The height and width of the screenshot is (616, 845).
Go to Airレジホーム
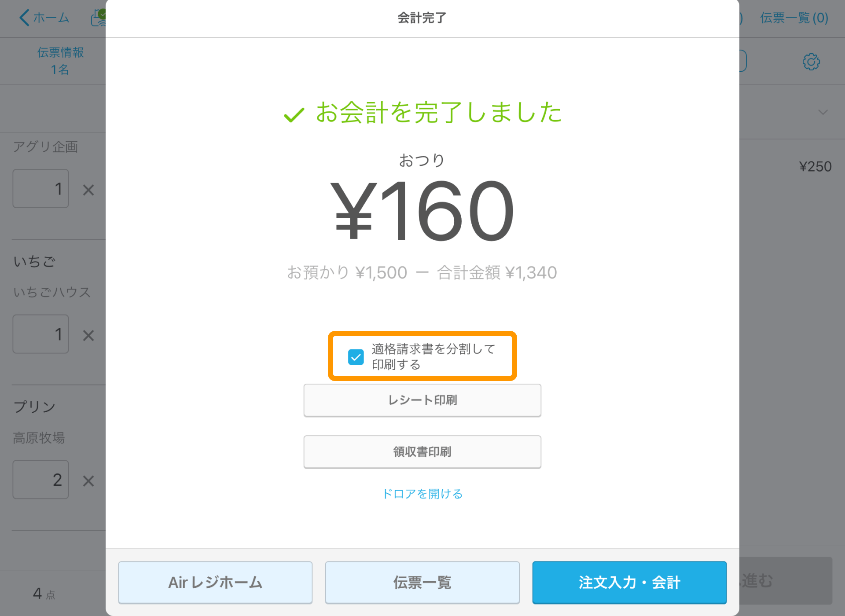pos(215,582)
